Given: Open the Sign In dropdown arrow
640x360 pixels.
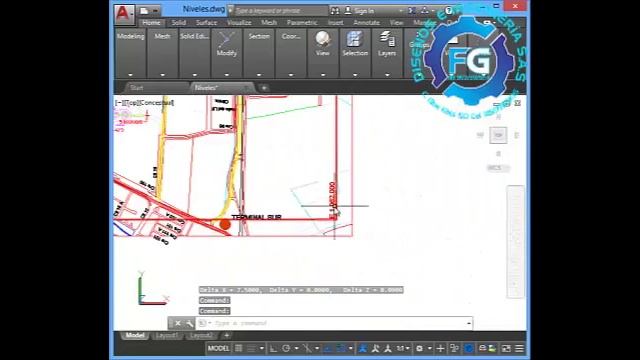Looking at the screenshot, I should pyautogui.click(x=400, y=11).
